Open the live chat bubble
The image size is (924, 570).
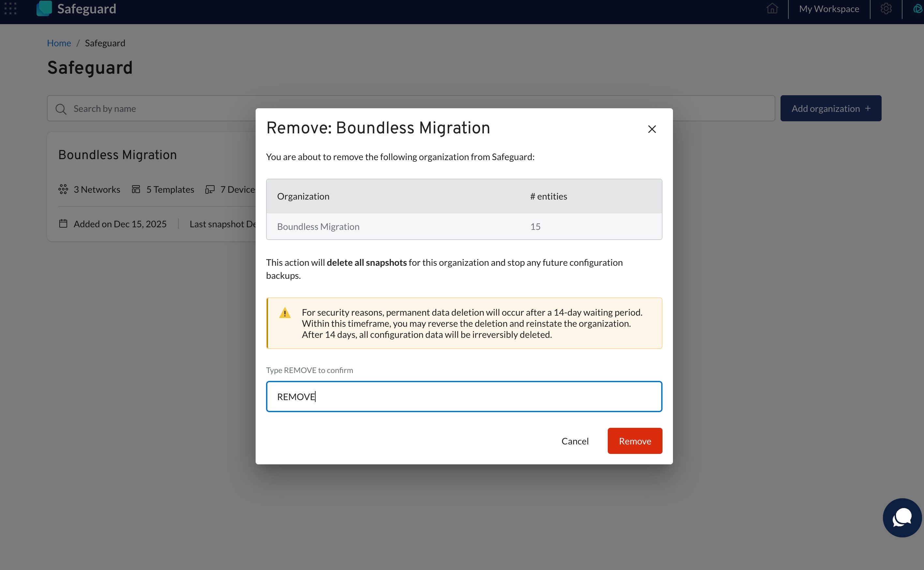(902, 517)
